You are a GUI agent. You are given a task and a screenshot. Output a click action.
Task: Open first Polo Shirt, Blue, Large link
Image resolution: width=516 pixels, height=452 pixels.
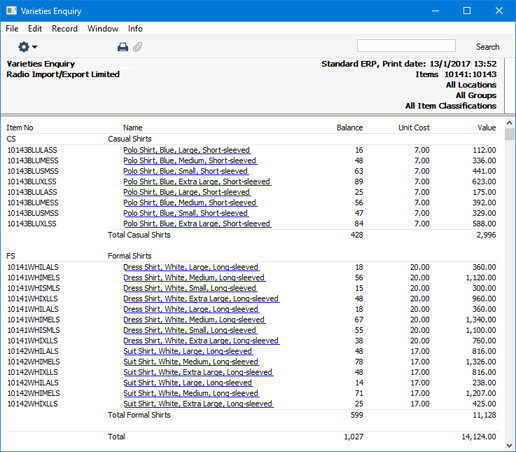click(187, 150)
